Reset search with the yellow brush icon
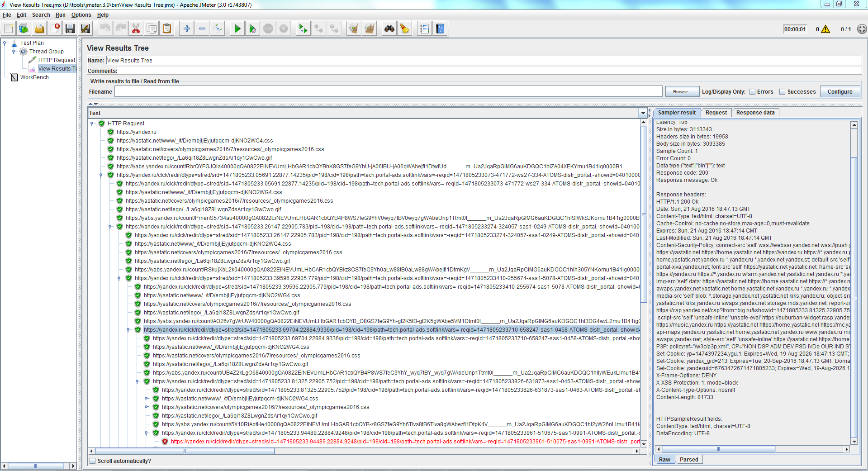This screenshot has height=471, width=868. [404, 29]
